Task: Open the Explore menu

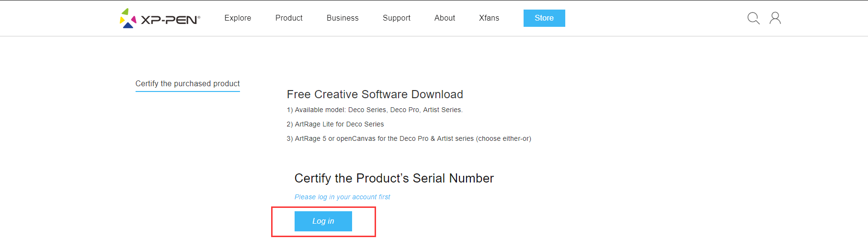Action: 238,18
